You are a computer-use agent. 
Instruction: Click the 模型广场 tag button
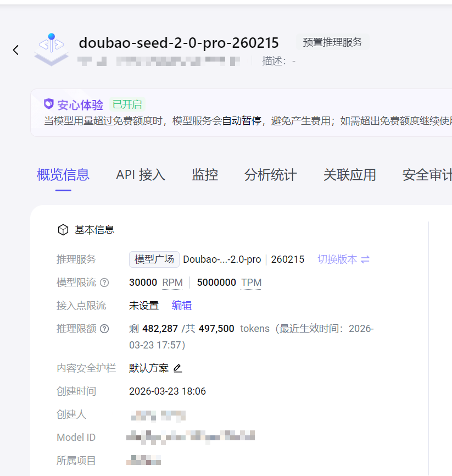(154, 259)
